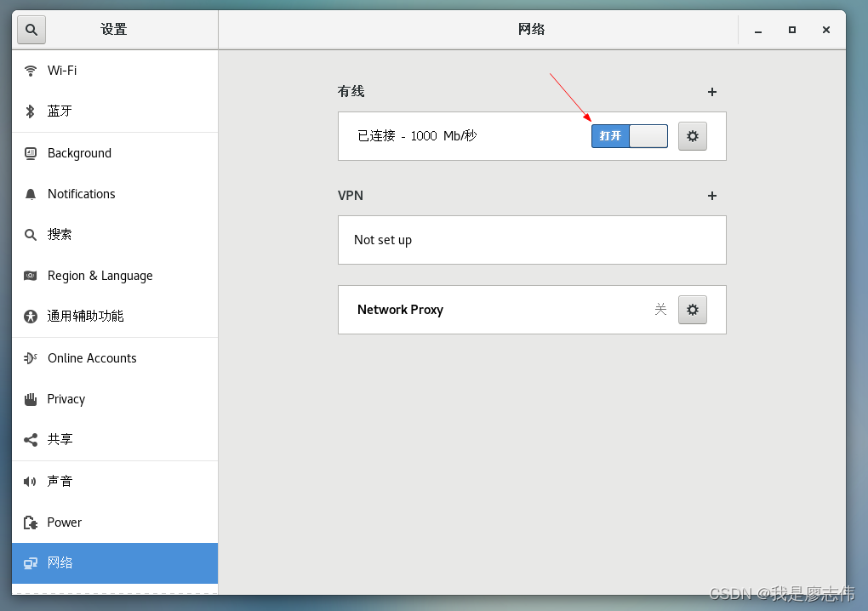This screenshot has height=611, width=868.
Task: Select the highlighted 网络 panel entry
Action: point(115,563)
